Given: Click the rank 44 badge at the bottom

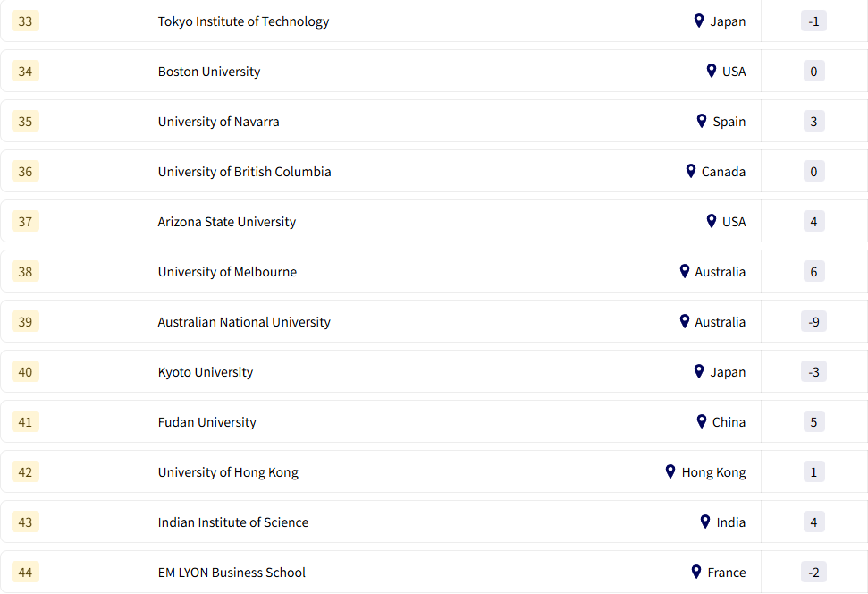Looking at the screenshot, I should point(25,572).
